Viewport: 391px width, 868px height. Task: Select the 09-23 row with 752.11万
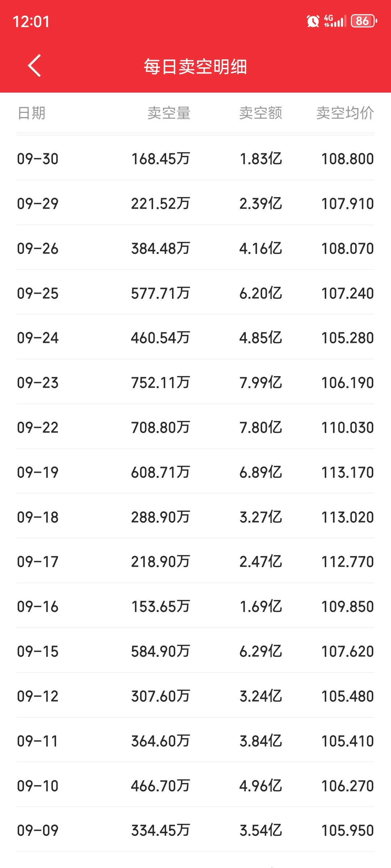[195, 382]
